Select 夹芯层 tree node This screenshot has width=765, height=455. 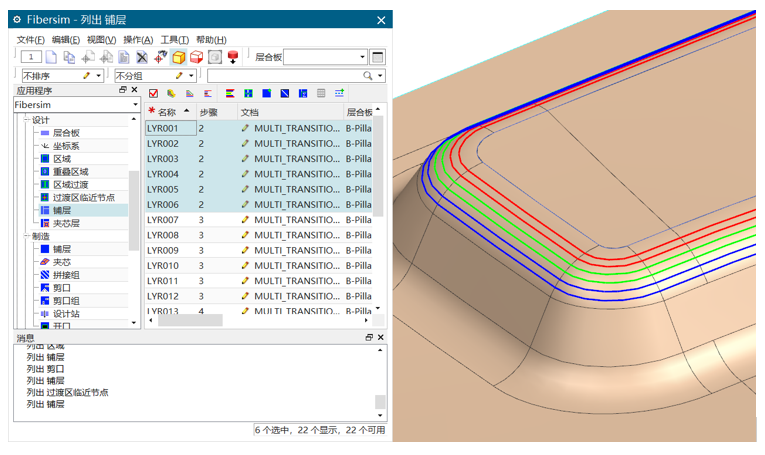(66, 223)
